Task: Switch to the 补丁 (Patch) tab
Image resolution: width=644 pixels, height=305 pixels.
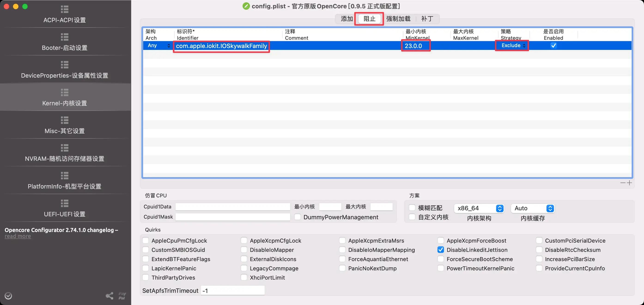Action: tap(427, 19)
